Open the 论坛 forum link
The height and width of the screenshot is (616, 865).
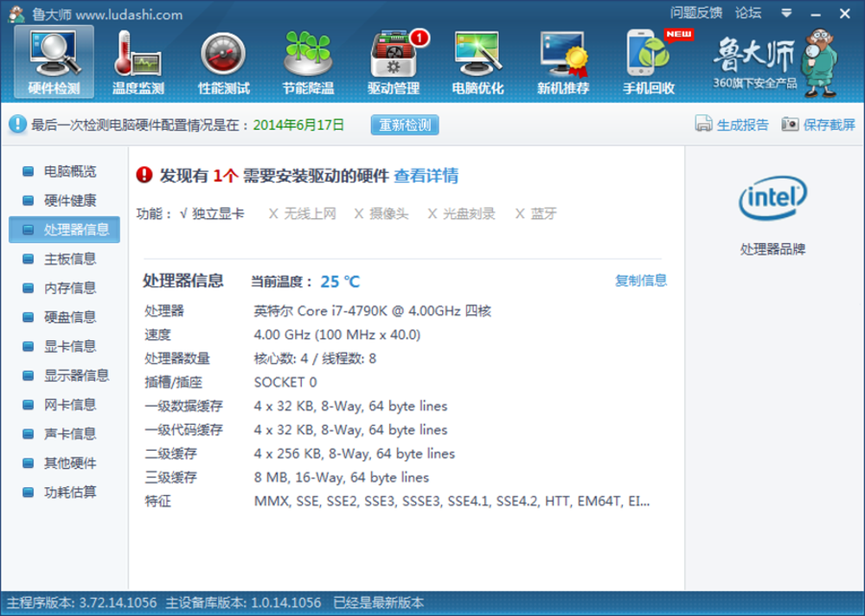[748, 13]
